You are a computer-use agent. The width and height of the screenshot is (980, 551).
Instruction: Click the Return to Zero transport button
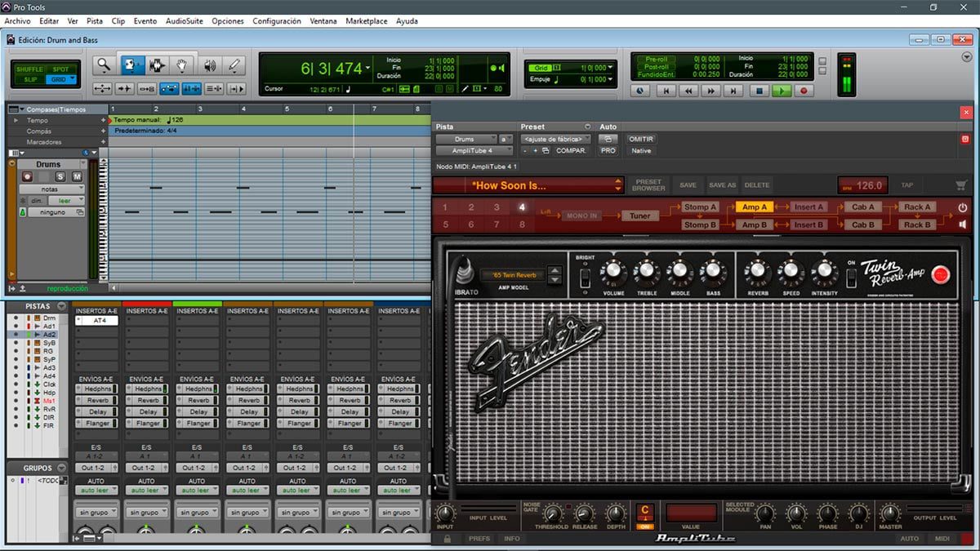coord(666,91)
